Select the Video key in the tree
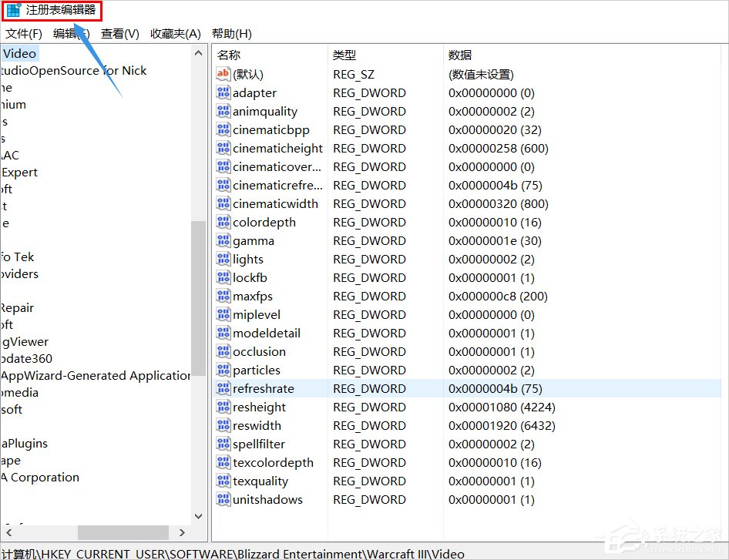The height and width of the screenshot is (560, 729). coord(19,53)
